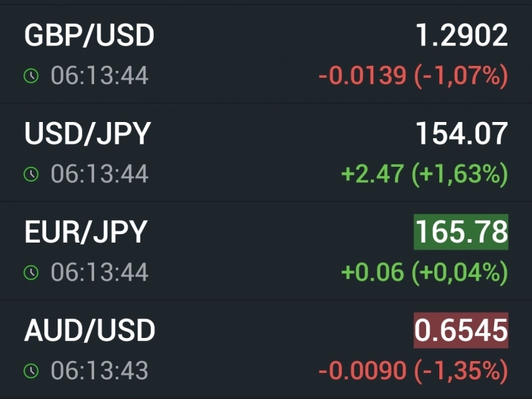Tap the green highlighted 165.78 price
The height and width of the screenshot is (399, 532).
coord(461,232)
